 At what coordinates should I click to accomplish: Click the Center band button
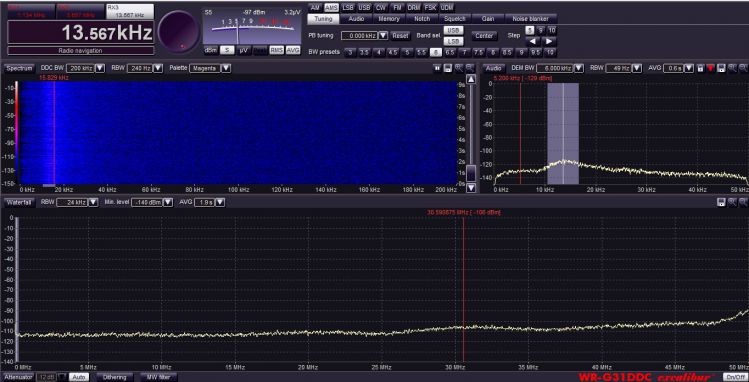pyautogui.click(x=484, y=36)
